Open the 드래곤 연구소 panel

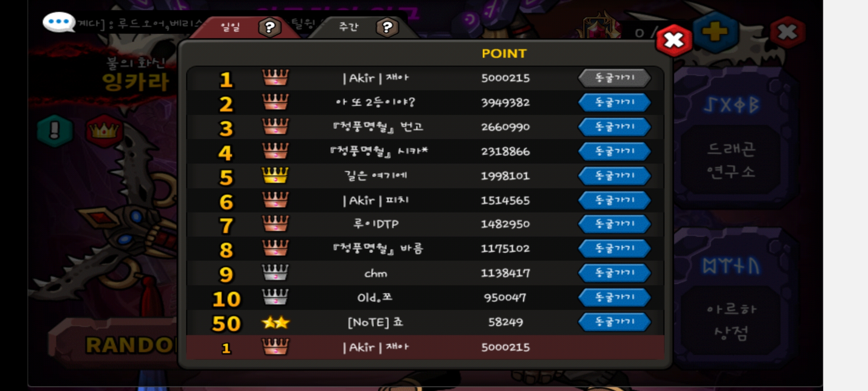731,160
